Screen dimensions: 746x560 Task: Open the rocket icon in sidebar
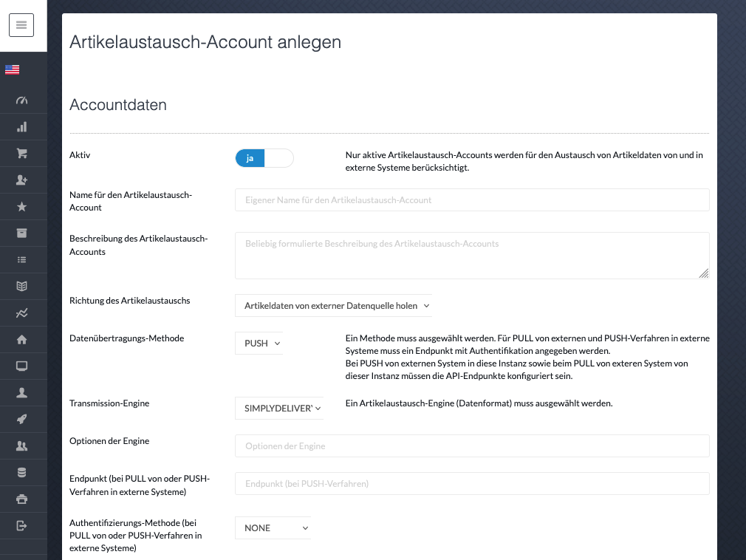22,419
